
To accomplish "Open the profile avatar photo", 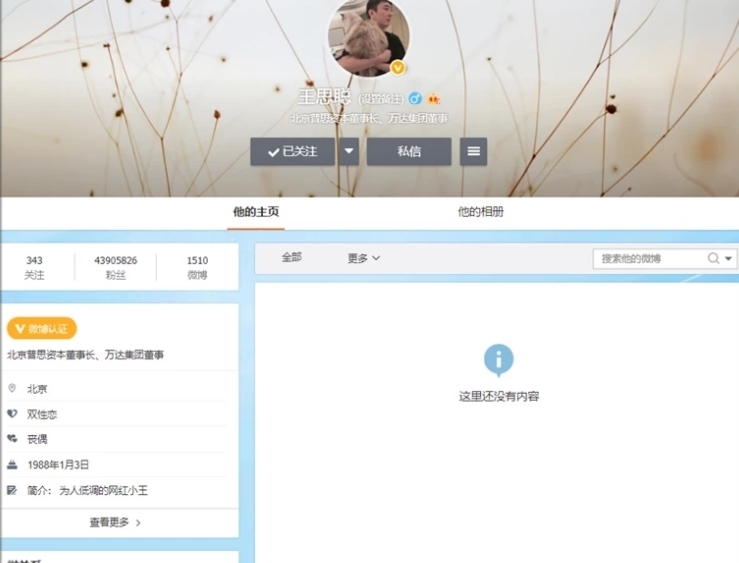I will pyautogui.click(x=369, y=37).
